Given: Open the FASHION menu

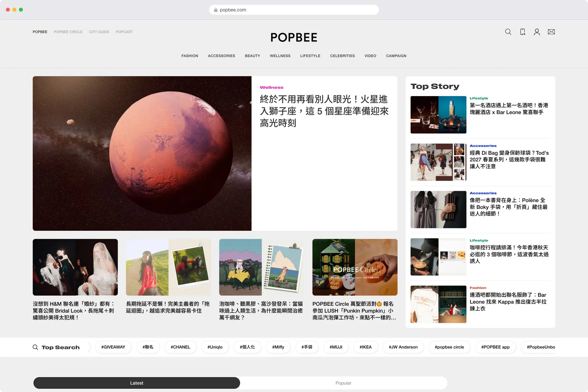Looking at the screenshot, I should [190, 56].
